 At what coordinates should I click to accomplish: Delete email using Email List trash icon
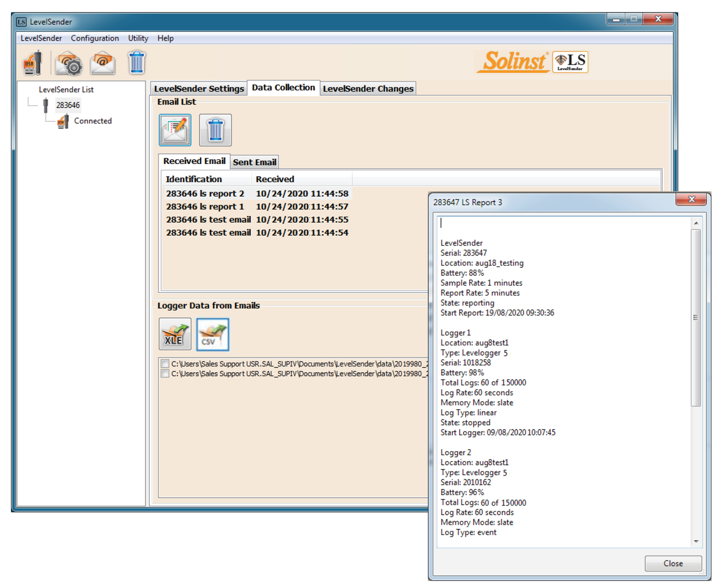click(215, 130)
